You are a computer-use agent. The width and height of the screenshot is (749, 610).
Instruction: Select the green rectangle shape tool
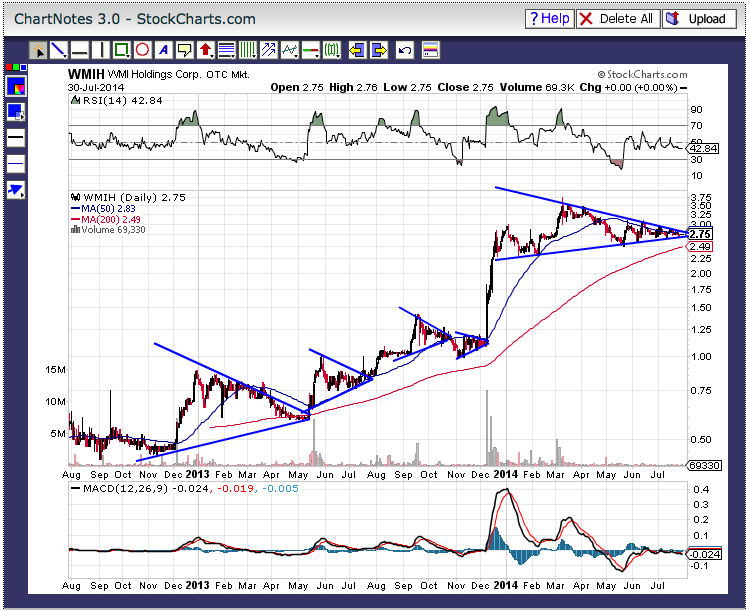(x=122, y=50)
